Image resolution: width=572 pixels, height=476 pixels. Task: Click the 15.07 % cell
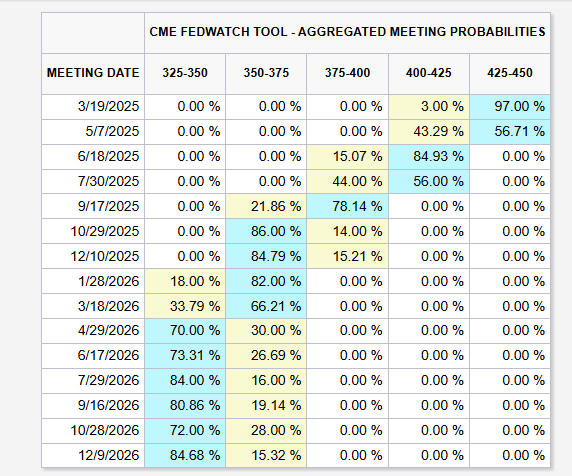click(347, 156)
